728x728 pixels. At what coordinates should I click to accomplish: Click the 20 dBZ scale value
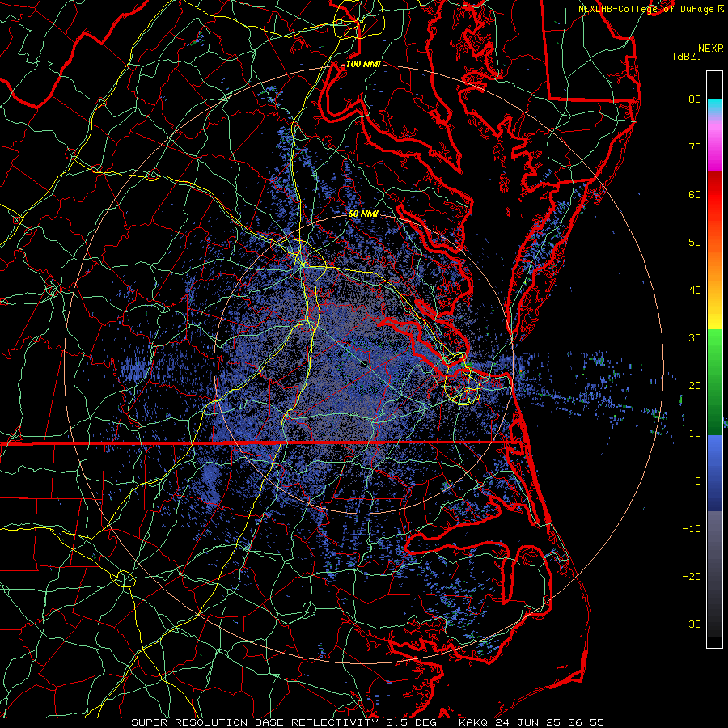[x=695, y=386]
